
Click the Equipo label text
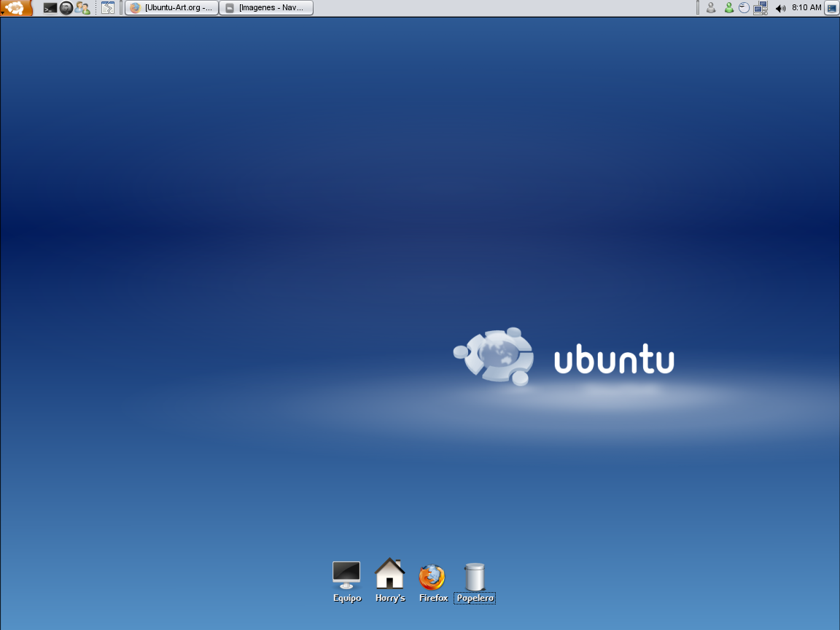347,598
